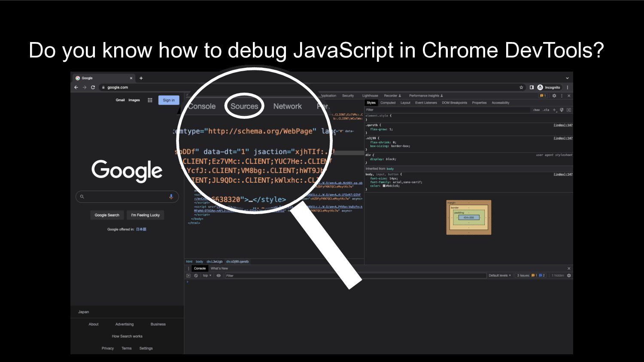Select body in the DOM breadcrumb
The width and height of the screenshot is (644, 362).
(x=199, y=262)
